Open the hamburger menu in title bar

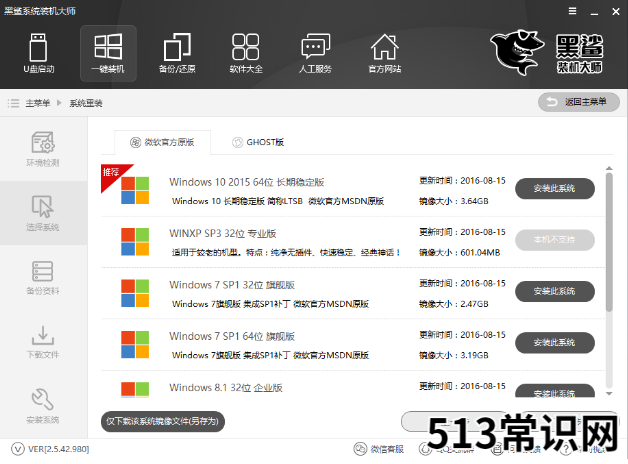[x=572, y=11]
